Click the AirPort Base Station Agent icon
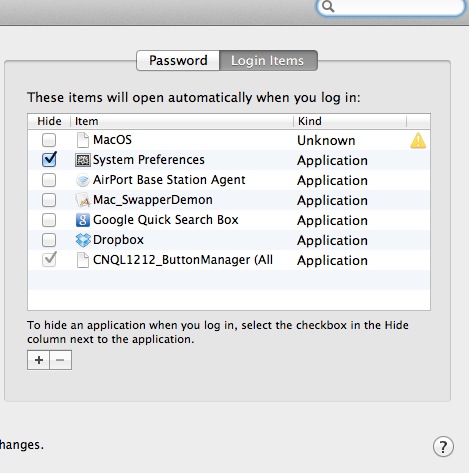The height and width of the screenshot is (473, 469). (82, 180)
